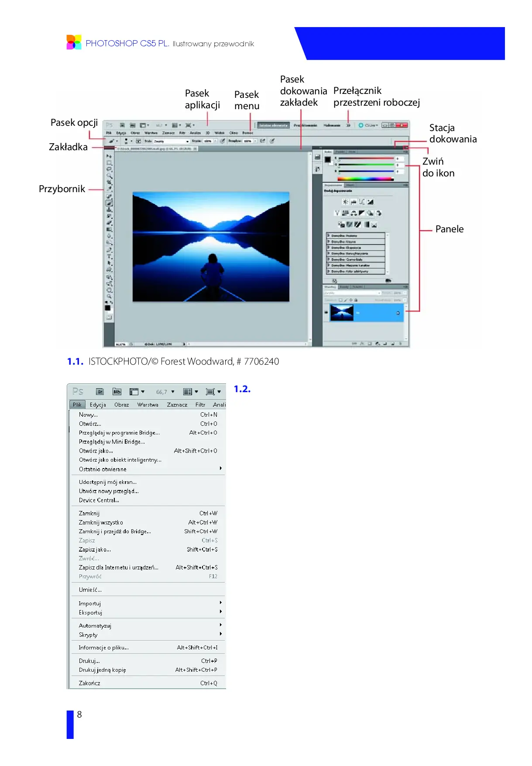Expand the Eksportuj submenu
Viewport: 532px width, 766px height.
(148, 613)
